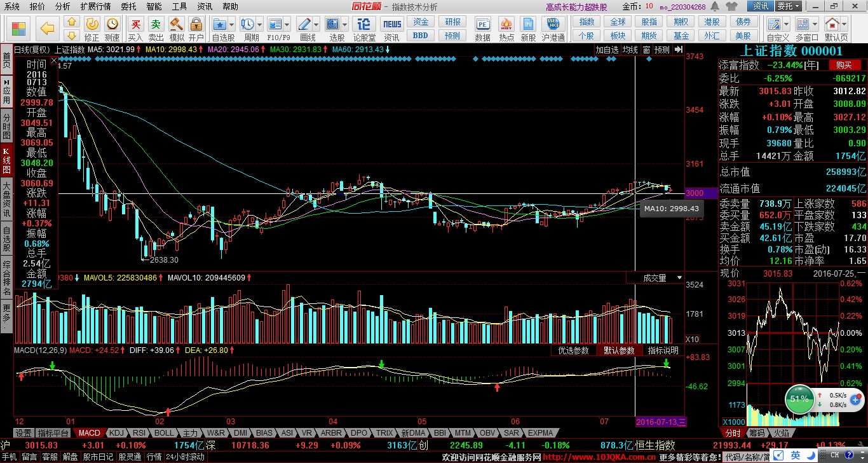Expand the 选股 dropdown arrow
This screenshot has height=463, width=868.
pyautogui.click(x=344, y=25)
